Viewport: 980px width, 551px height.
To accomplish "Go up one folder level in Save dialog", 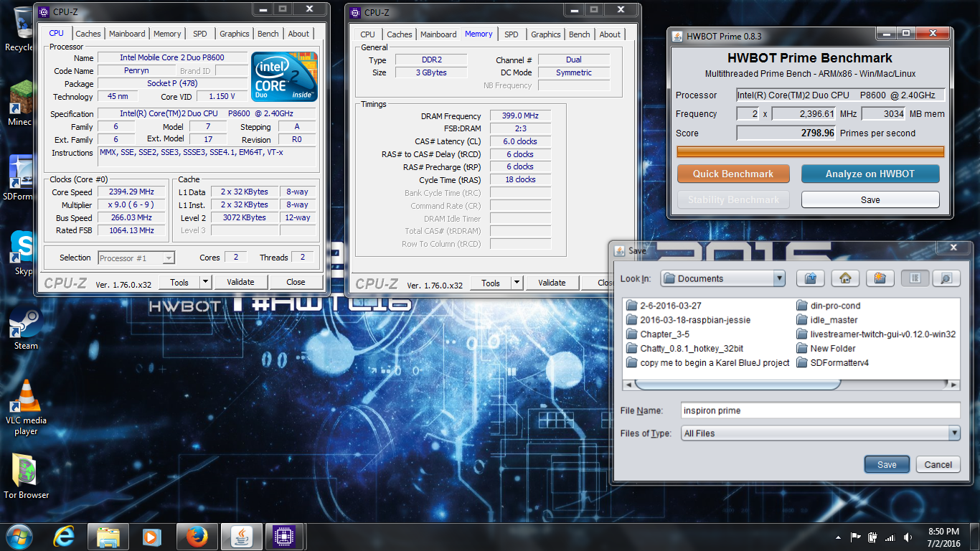I will pyautogui.click(x=810, y=278).
